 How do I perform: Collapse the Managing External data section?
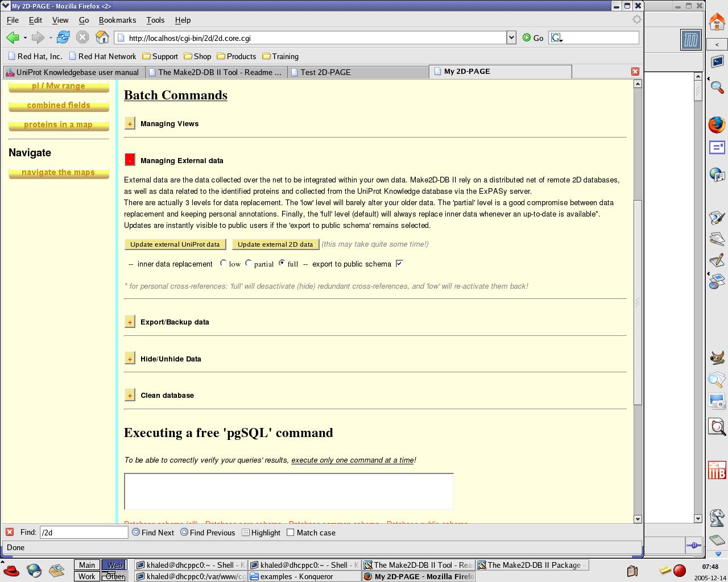130,160
